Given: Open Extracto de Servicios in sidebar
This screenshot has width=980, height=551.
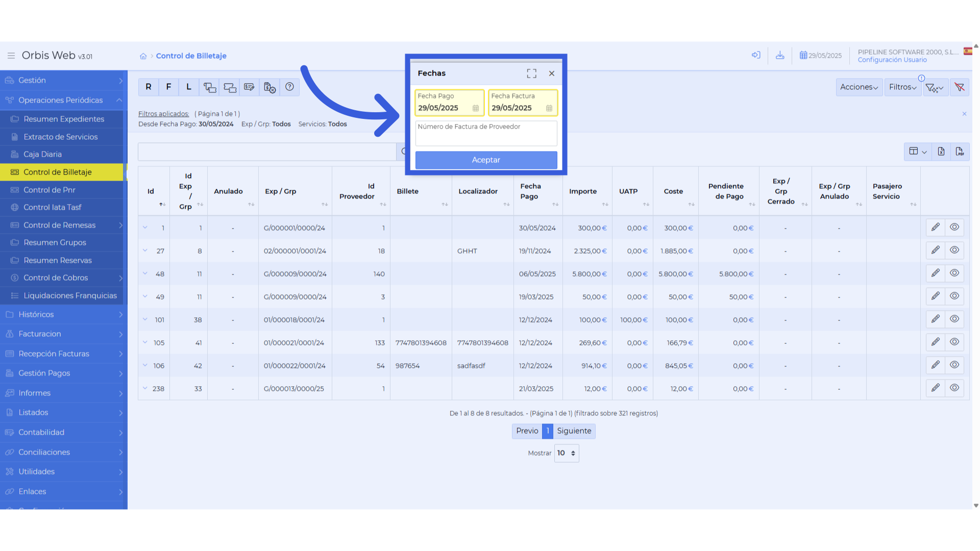Looking at the screenshot, I should pyautogui.click(x=61, y=137).
